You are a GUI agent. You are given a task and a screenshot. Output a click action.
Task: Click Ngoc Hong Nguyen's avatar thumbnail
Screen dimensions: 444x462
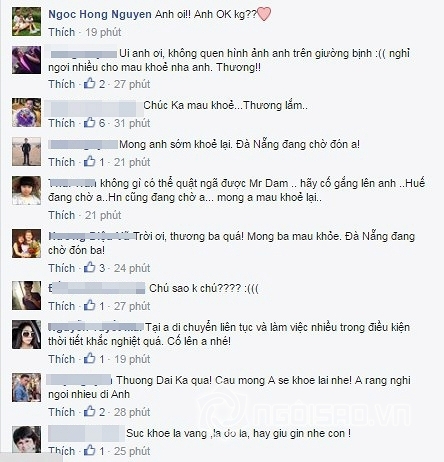pyautogui.click(x=27, y=21)
